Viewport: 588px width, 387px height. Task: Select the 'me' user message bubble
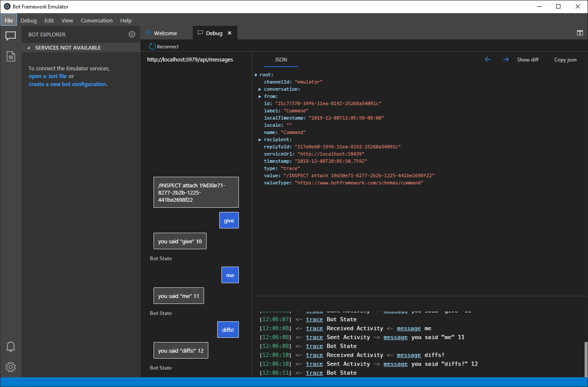point(230,275)
